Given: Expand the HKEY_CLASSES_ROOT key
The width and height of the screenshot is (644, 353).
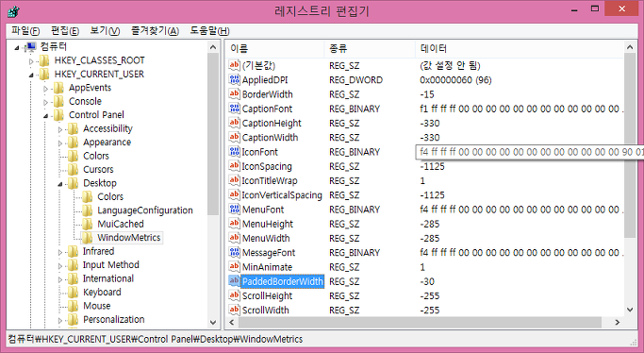Looking at the screenshot, I should point(31,61).
